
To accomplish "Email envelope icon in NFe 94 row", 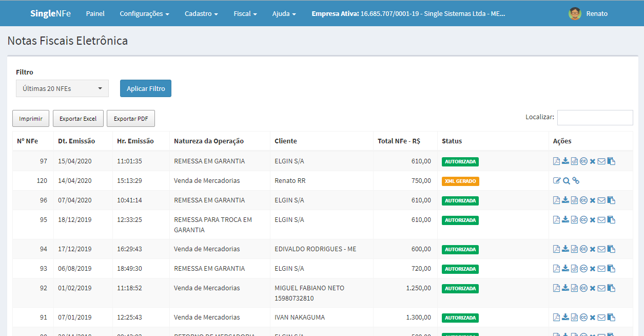I will click(601, 249).
